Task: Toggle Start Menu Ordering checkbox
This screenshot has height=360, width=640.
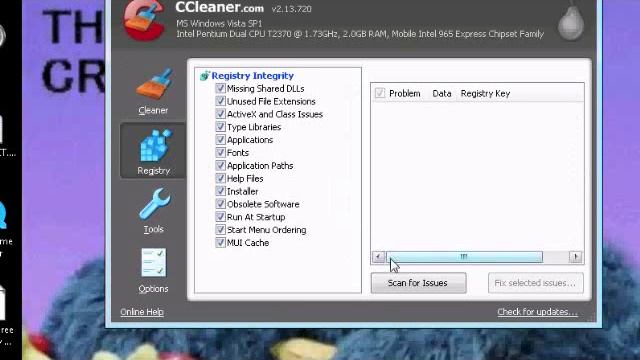Action: point(220,230)
